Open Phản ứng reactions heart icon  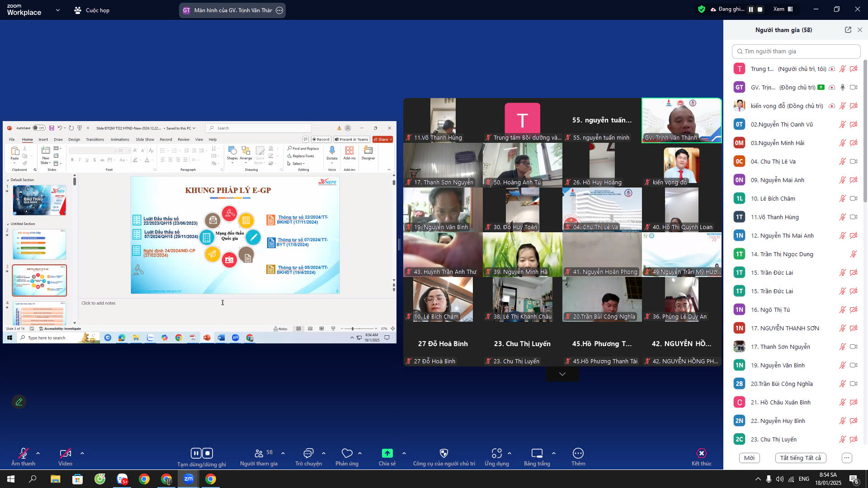[x=347, y=453]
